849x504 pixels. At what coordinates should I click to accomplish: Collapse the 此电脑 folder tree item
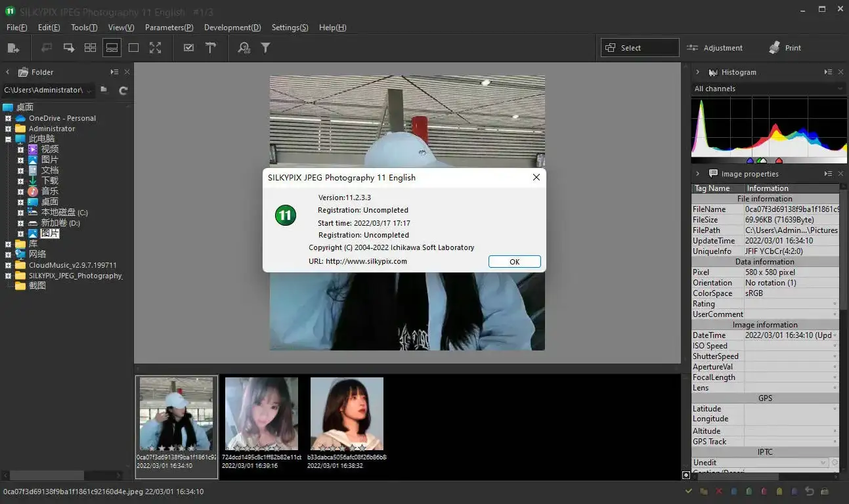tap(7, 138)
